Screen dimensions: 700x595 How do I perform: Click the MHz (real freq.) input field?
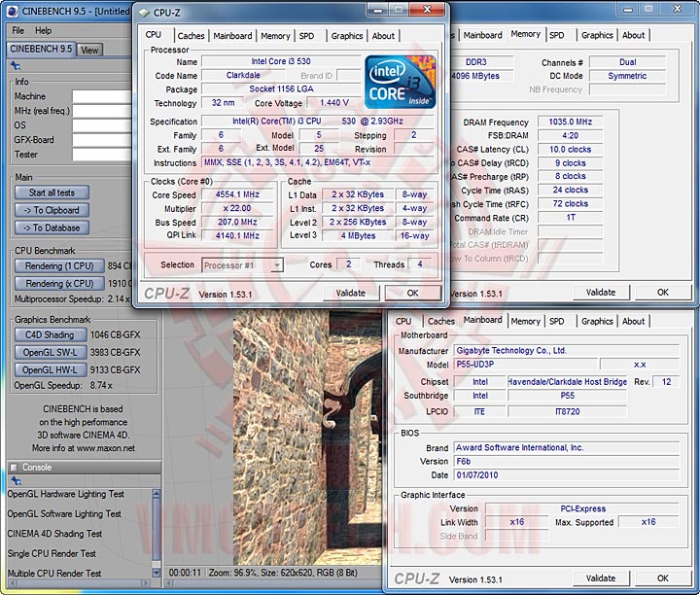[102, 111]
